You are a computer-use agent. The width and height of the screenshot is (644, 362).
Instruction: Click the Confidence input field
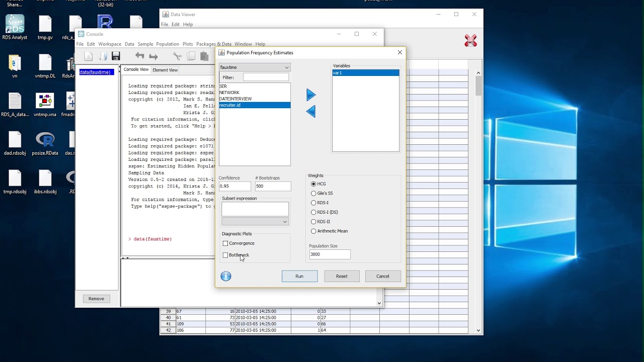pyautogui.click(x=235, y=186)
